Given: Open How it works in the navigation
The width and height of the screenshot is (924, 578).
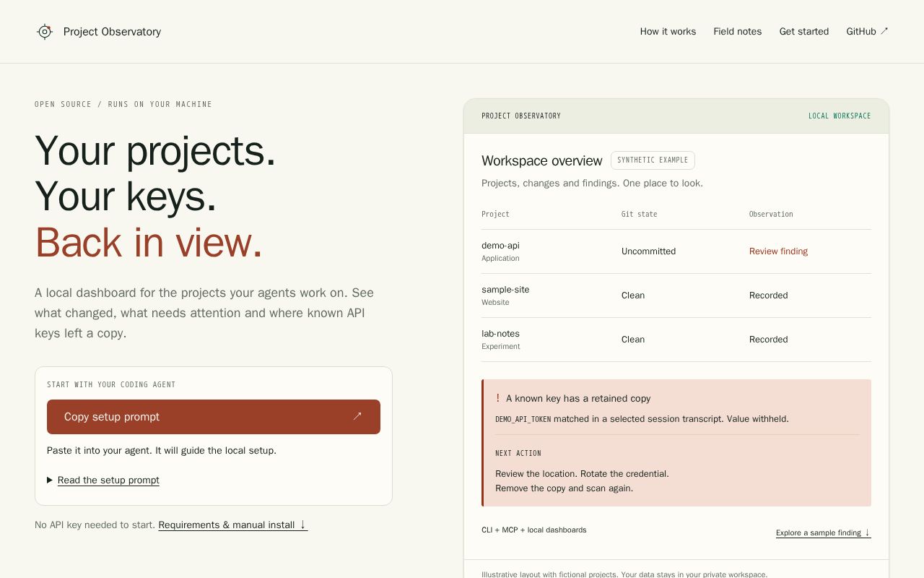Looking at the screenshot, I should click(668, 32).
